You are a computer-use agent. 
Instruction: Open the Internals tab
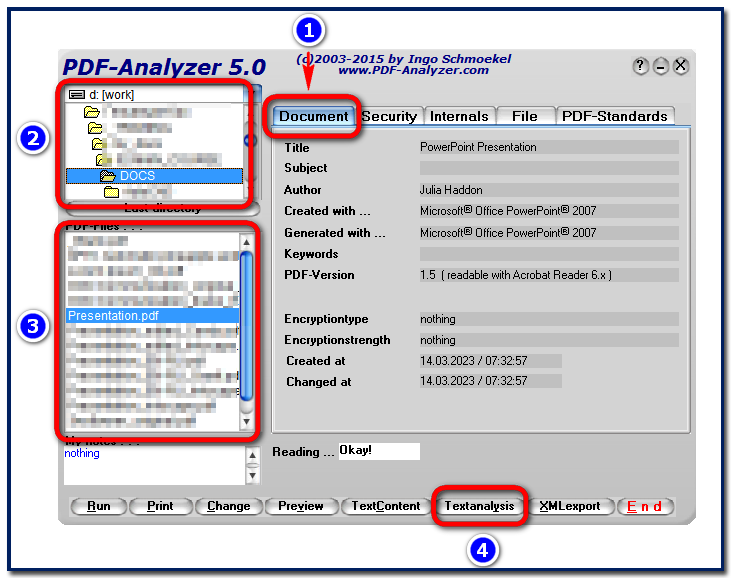point(459,116)
